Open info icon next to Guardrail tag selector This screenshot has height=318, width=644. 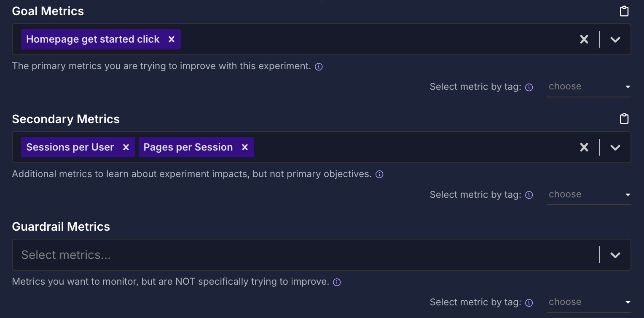click(529, 303)
